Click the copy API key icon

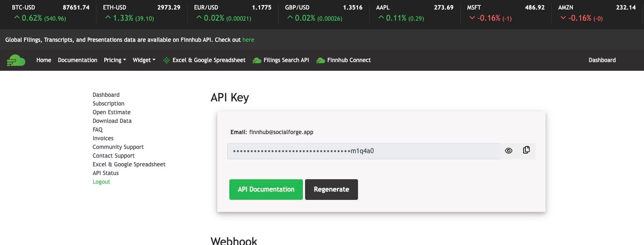(x=526, y=150)
